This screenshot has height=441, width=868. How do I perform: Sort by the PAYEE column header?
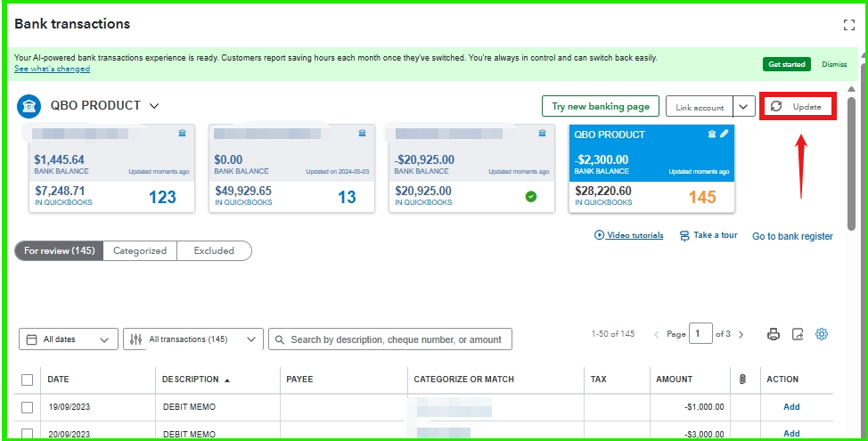coord(299,380)
